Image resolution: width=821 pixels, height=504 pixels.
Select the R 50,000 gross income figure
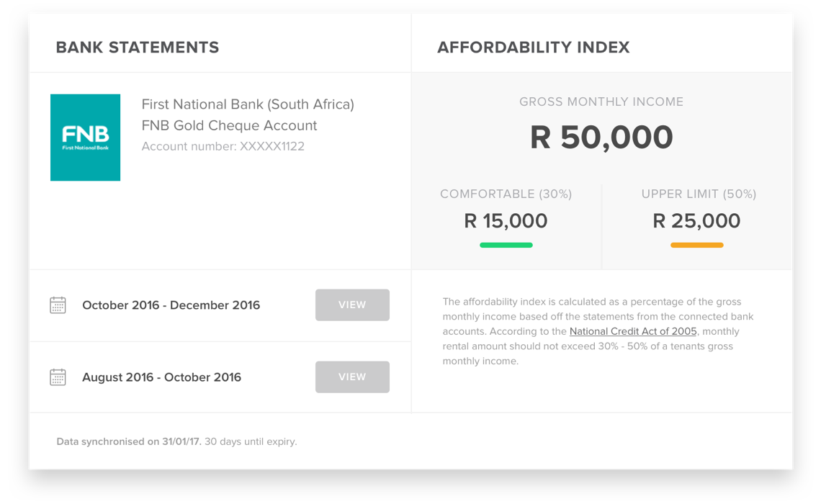pyautogui.click(x=601, y=137)
